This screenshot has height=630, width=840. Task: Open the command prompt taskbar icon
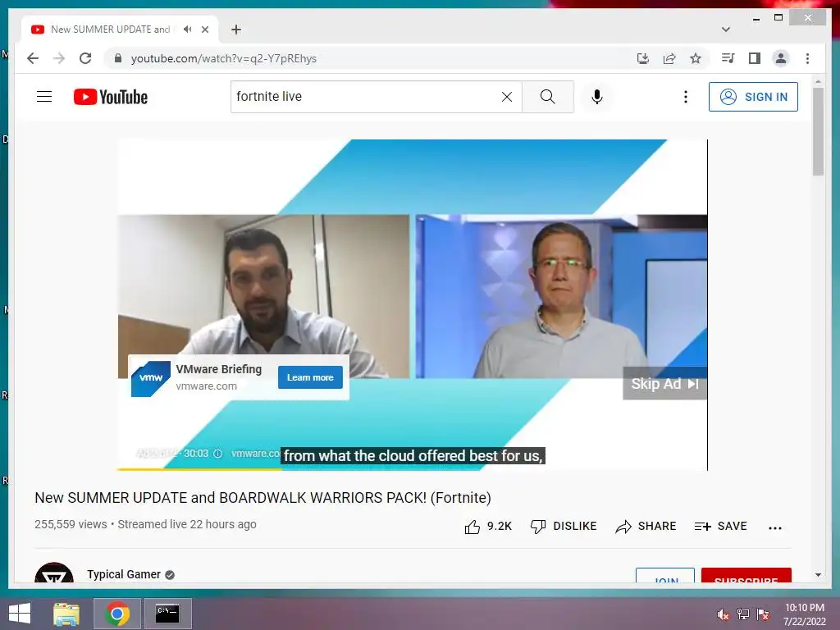[x=167, y=614]
